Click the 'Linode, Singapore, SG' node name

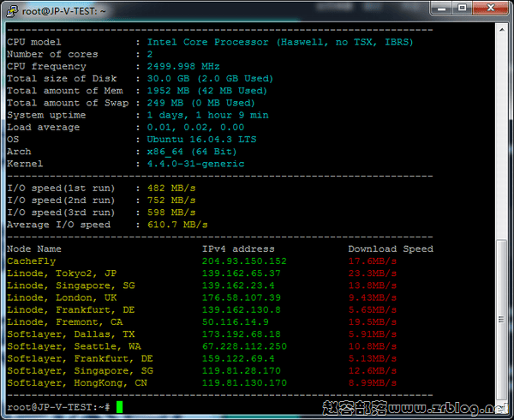pyautogui.click(x=71, y=285)
